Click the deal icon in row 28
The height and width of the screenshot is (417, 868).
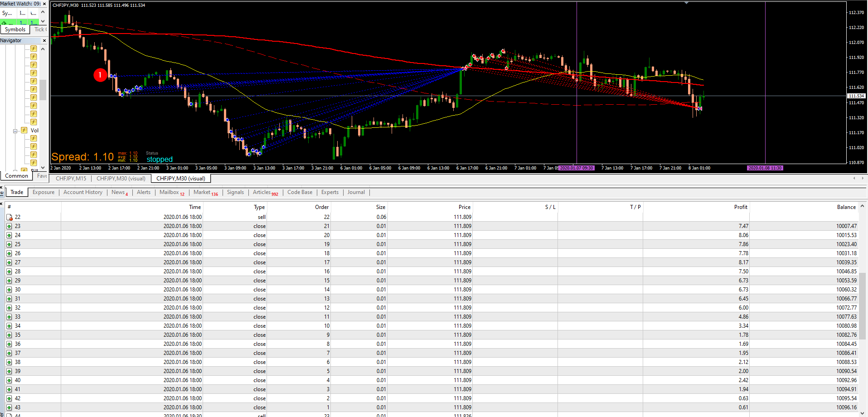(x=9, y=272)
